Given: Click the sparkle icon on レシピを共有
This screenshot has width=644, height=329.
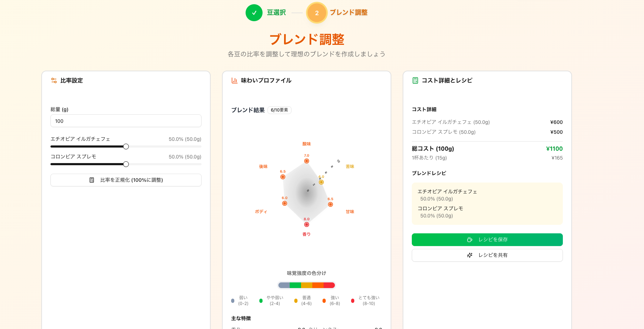Looking at the screenshot, I should click(x=470, y=255).
